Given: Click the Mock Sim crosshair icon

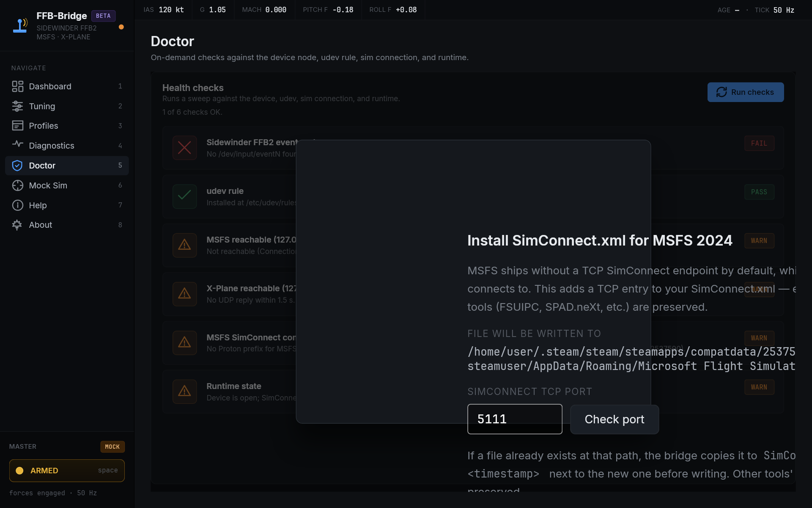Looking at the screenshot, I should (x=17, y=185).
